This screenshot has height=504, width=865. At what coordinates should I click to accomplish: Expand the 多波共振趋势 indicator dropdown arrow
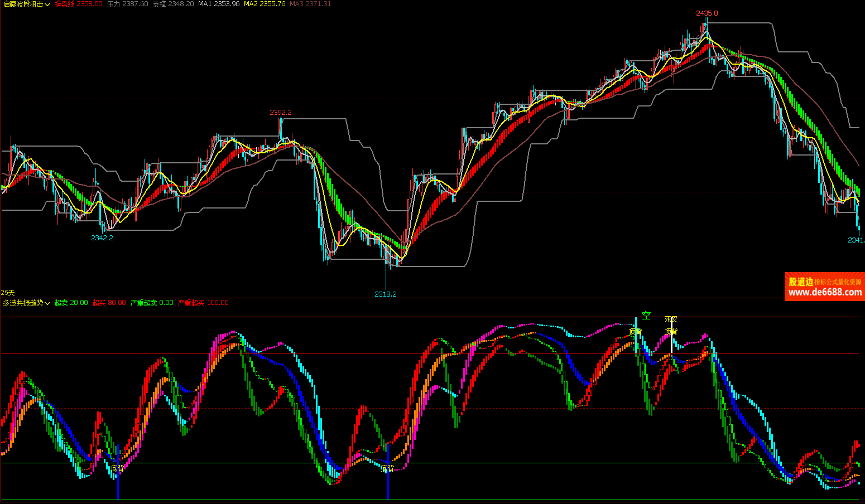point(47,303)
